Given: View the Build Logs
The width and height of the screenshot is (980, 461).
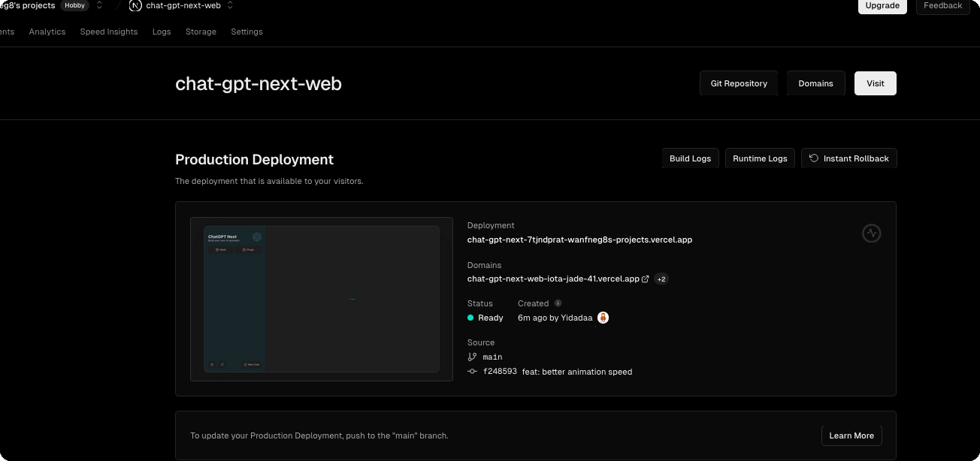Looking at the screenshot, I should click(690, 158).
